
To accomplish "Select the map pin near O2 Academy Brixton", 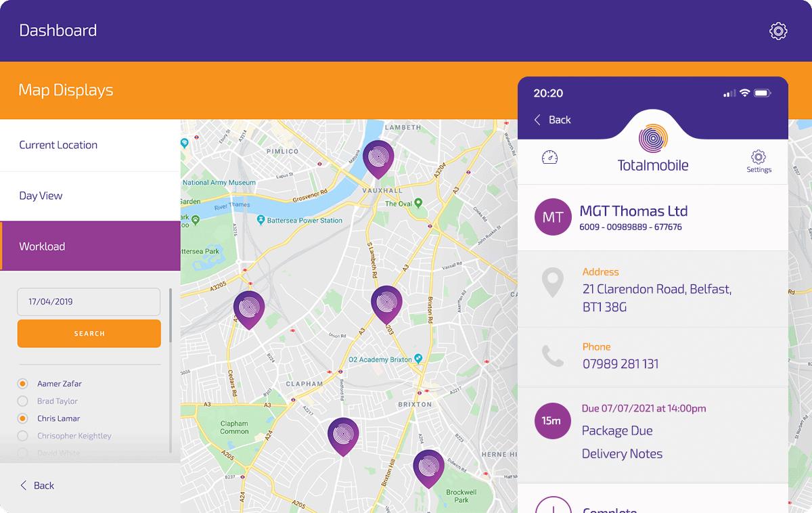I will (386, 303).
